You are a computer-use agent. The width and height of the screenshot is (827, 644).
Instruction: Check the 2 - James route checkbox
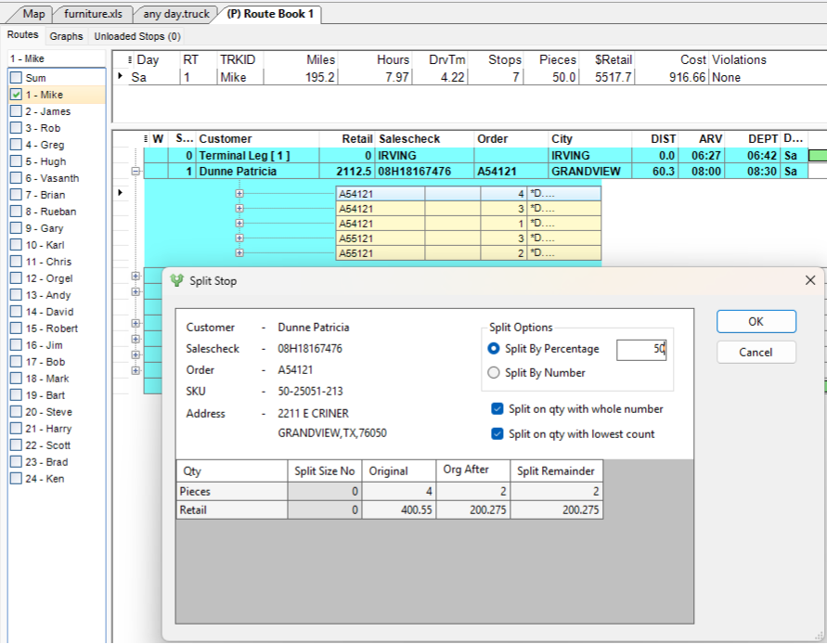tap(17, 111)
